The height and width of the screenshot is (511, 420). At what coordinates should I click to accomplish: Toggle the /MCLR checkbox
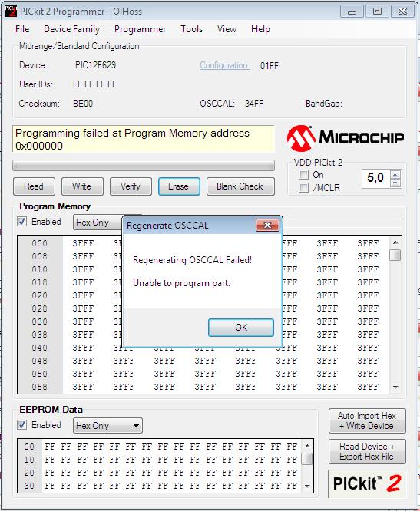(x=303, y=188)
